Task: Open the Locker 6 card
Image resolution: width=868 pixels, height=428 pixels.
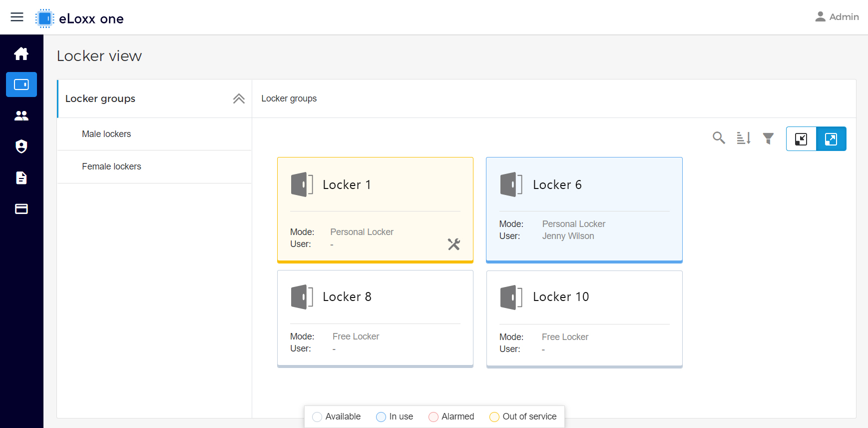Action: pyautogui.click(x=584, y=210)
